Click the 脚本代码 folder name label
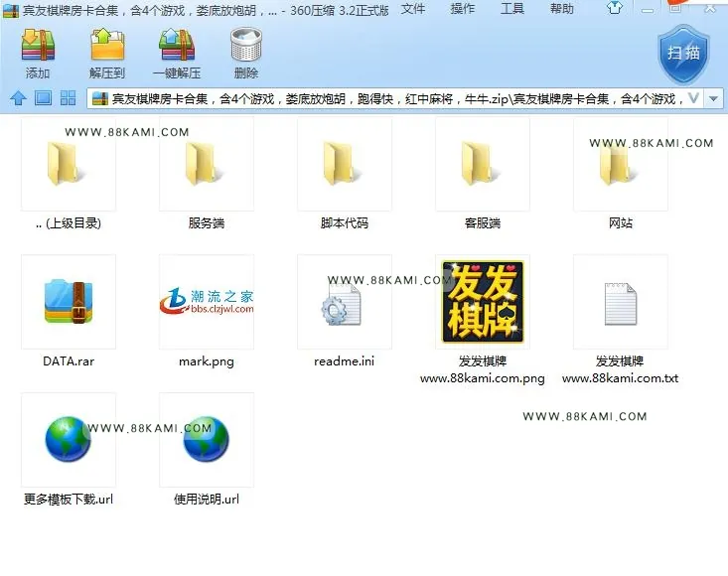 click(x=345, y=223)
